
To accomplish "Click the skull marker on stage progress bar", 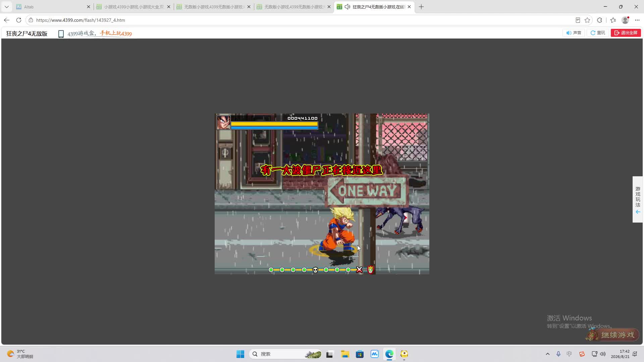I will [x=315, y=270].
